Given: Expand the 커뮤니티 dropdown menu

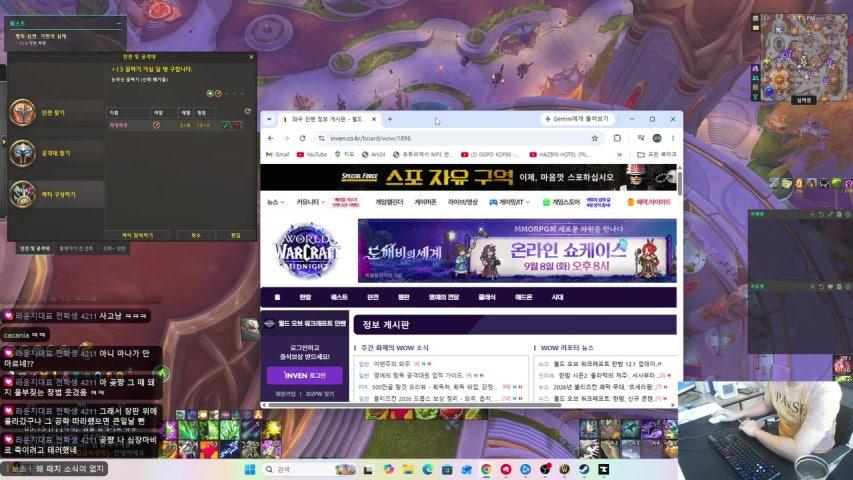Looking at the screenshot, I should tap(311, 202).
